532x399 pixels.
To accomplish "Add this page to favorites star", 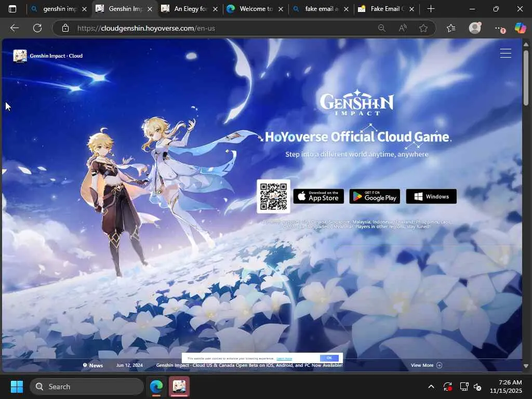I will [x=423, y=28].
